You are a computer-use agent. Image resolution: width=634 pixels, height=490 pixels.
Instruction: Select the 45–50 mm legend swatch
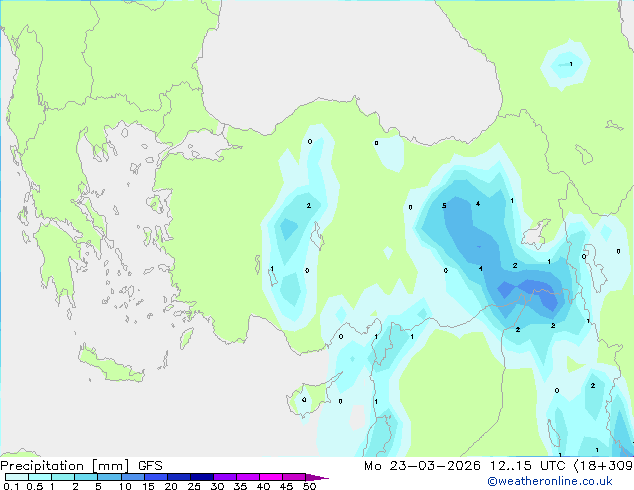tap(294, 477)
